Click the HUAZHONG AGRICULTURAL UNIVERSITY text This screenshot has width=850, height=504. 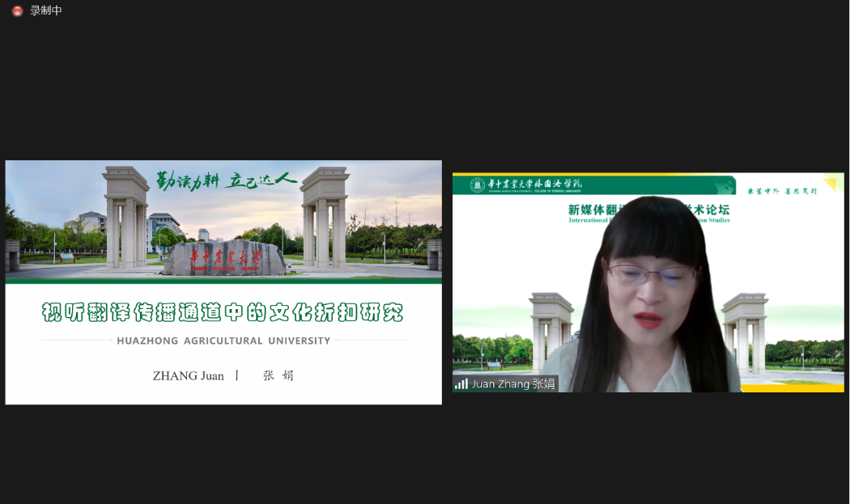(223, 341)
